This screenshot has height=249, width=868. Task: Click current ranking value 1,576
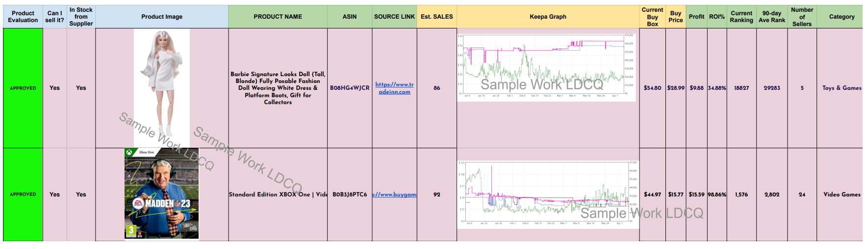tap(741, 194)
